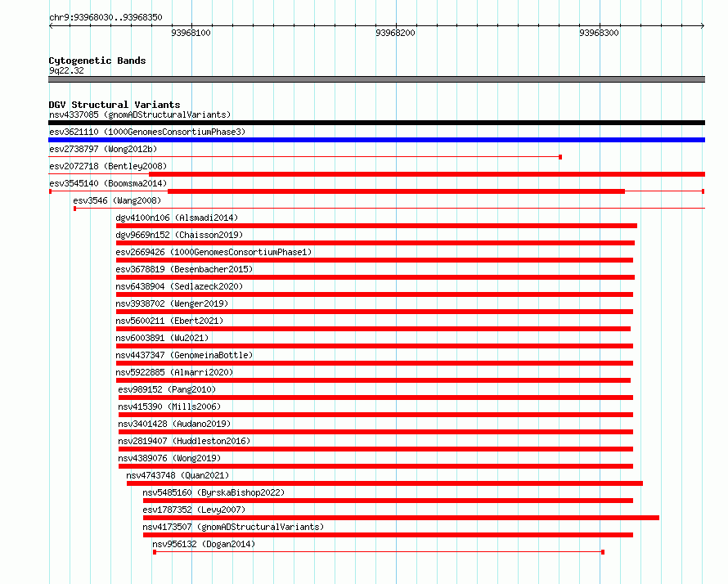Screen dimensions: 728x584
Task: Click nsv4389076 (Wong2019) label
Action: [169, 458]
